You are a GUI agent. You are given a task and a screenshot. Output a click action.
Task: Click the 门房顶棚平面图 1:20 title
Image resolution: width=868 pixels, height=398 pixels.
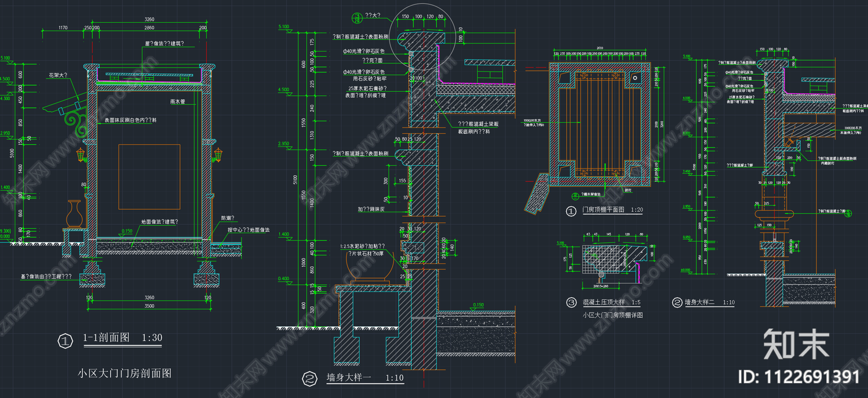(x=612, y=210)
